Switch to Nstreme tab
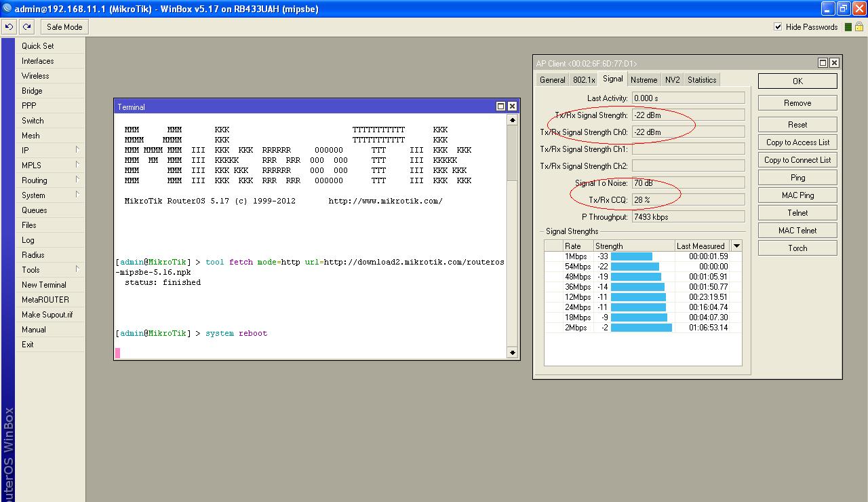This screenshot has height=502, width=868. tap(644, 80)
